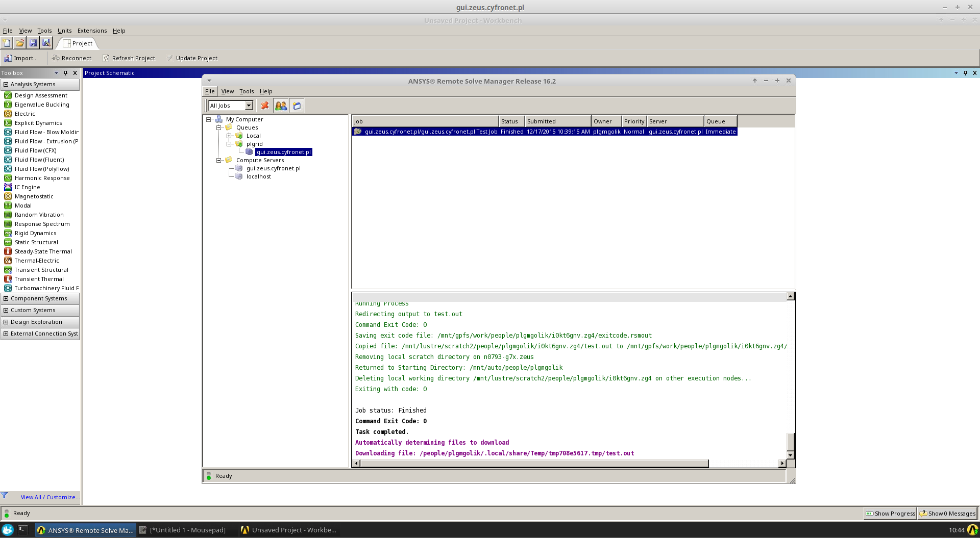Collapse the Compute Servers node
The image size is (980, 538).
pyautogui.click(x=218, y=160)
